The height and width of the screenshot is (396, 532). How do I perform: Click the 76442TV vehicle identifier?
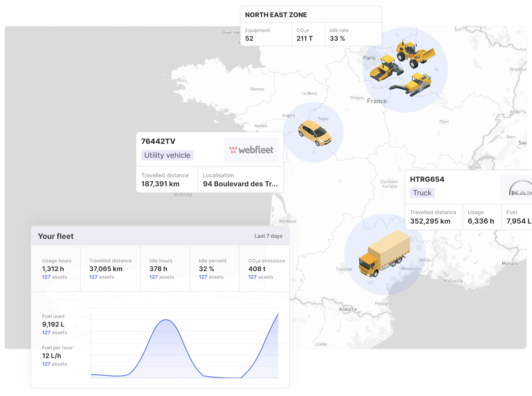158,141
